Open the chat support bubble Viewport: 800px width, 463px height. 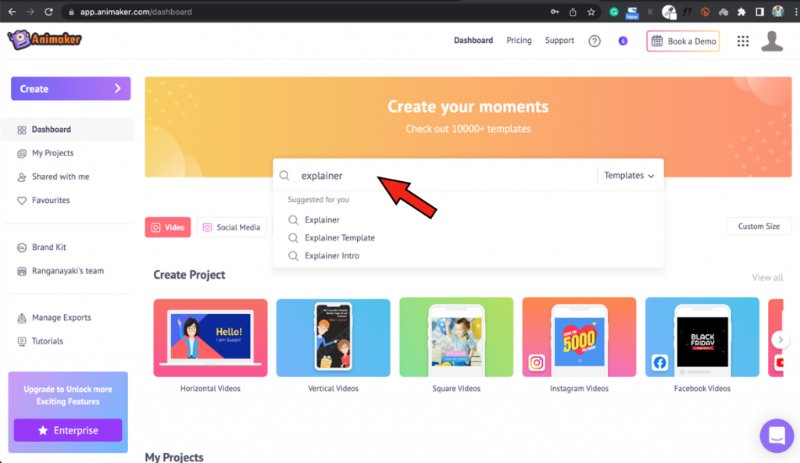pyautogui.click(x=777, y=435)
